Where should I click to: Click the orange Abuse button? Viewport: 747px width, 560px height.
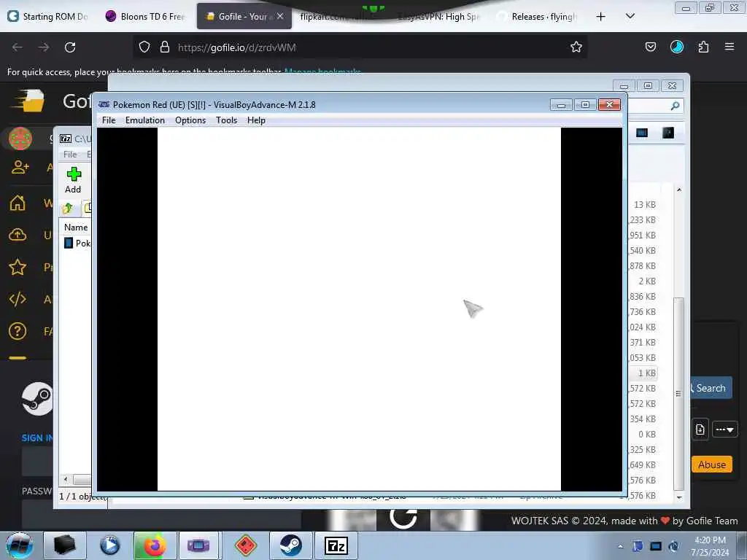(x=712, y=464)
